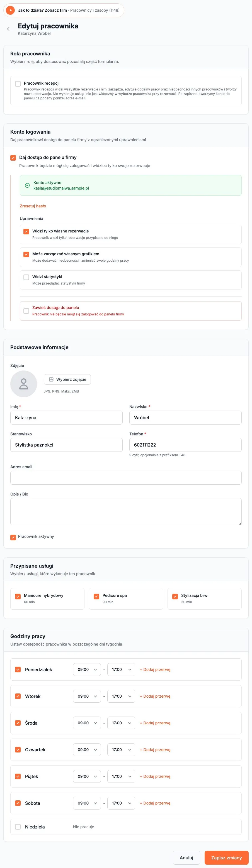Click the 'Nie pracuje' text for Niedziela

(x=84, y=827)
